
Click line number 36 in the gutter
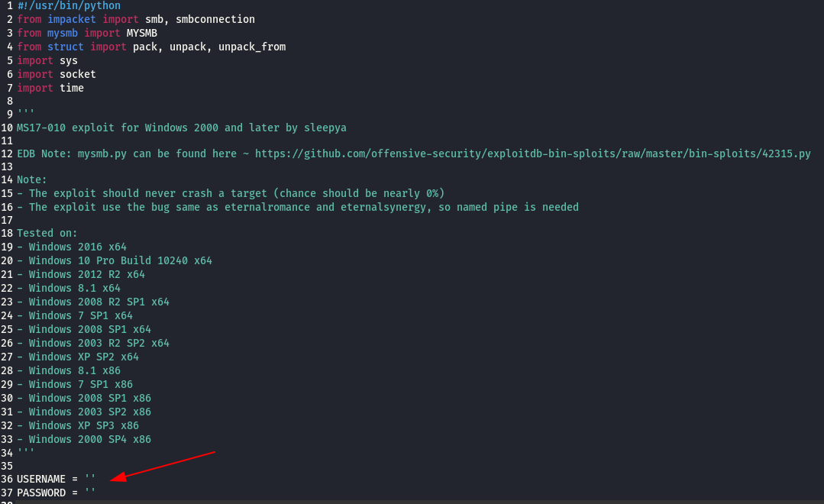click(8, 479)
